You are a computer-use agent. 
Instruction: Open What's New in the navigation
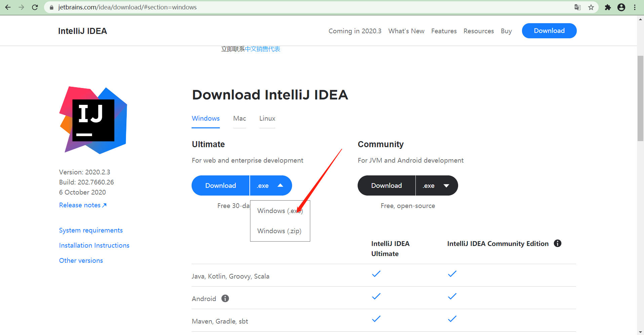(x=406, y=31)
